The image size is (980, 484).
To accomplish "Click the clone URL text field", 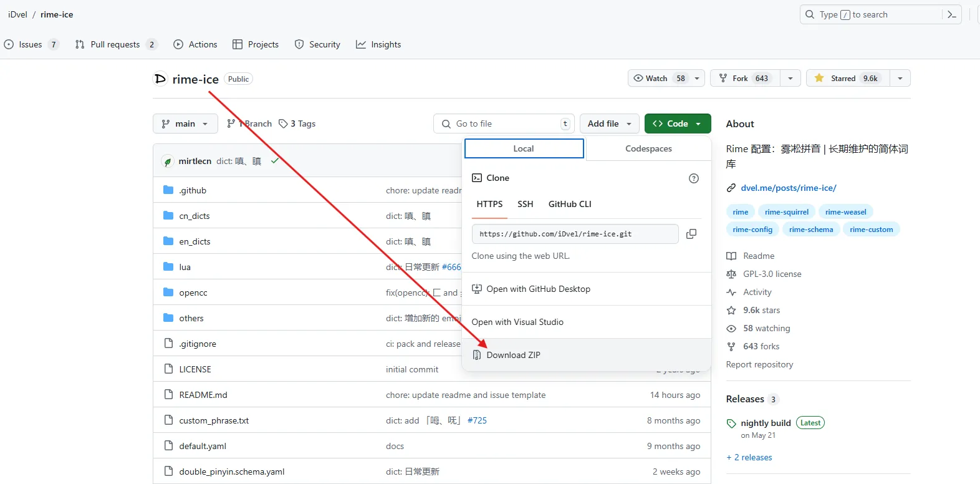I will 575,234.
